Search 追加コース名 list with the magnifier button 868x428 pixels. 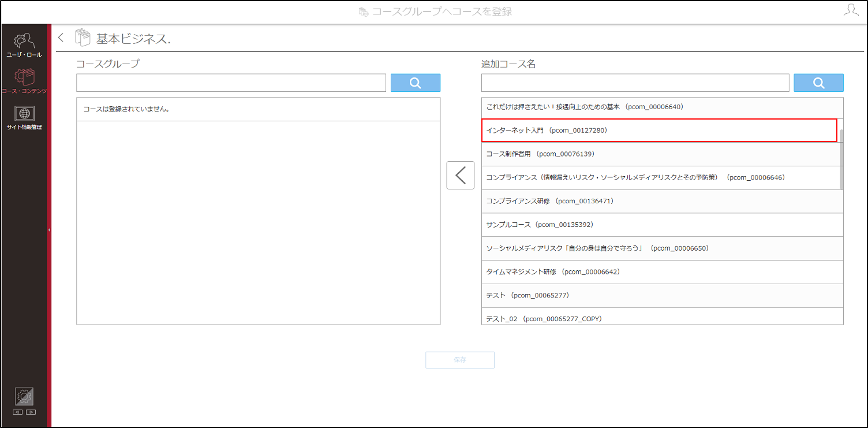pos(818,83)
